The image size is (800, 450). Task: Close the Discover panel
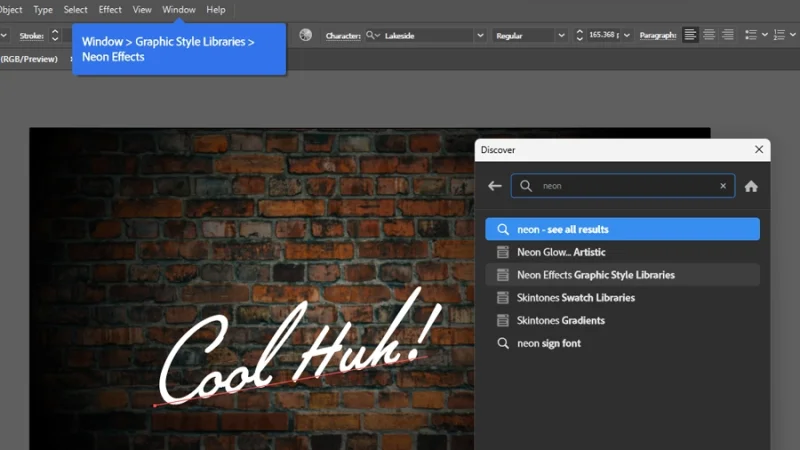759,149
